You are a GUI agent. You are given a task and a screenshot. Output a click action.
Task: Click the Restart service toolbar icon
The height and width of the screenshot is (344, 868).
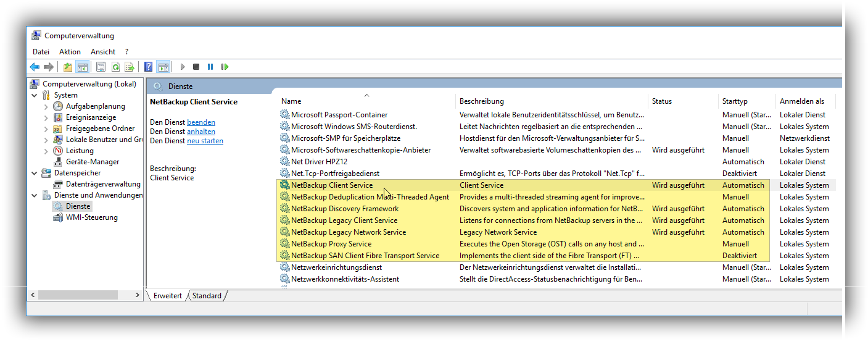click(225, 67)
